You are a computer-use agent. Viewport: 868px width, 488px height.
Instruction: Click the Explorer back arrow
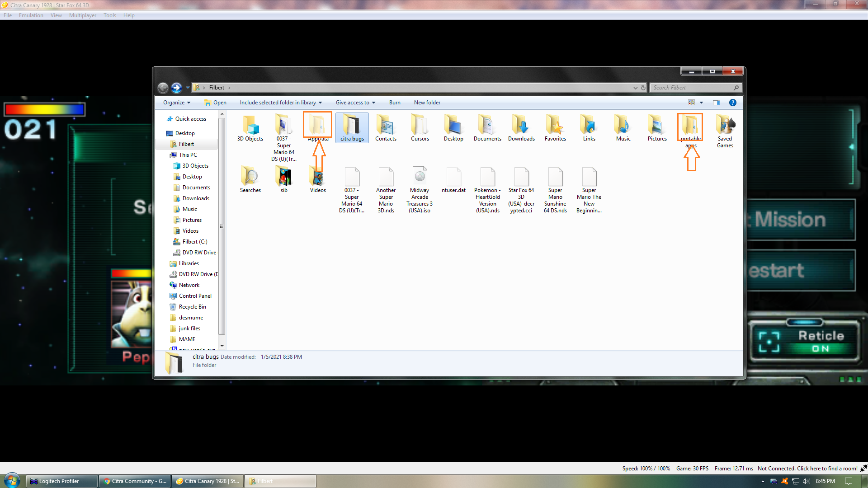click(x=163, y=88)
